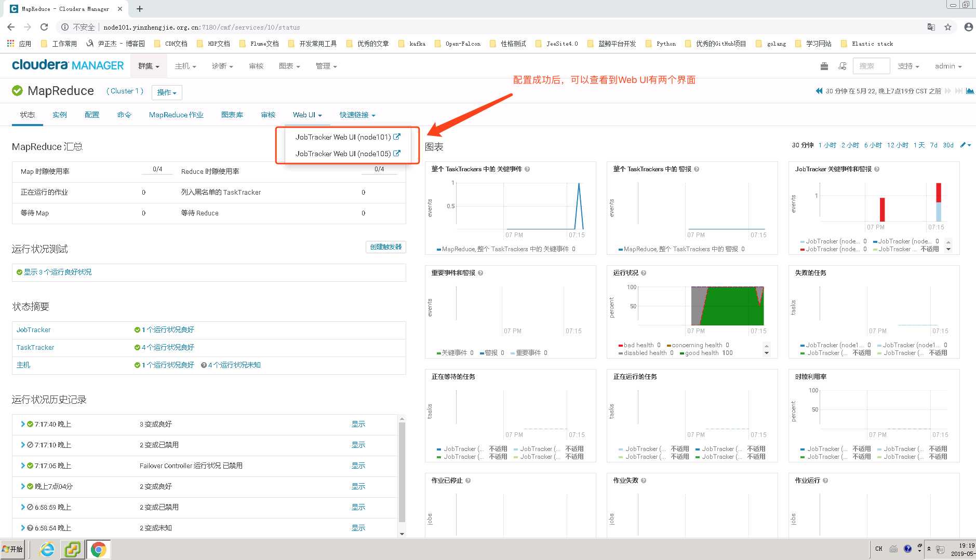Click help icon beside 整个 TaskTrackers 中的 警报

[697, 169]
